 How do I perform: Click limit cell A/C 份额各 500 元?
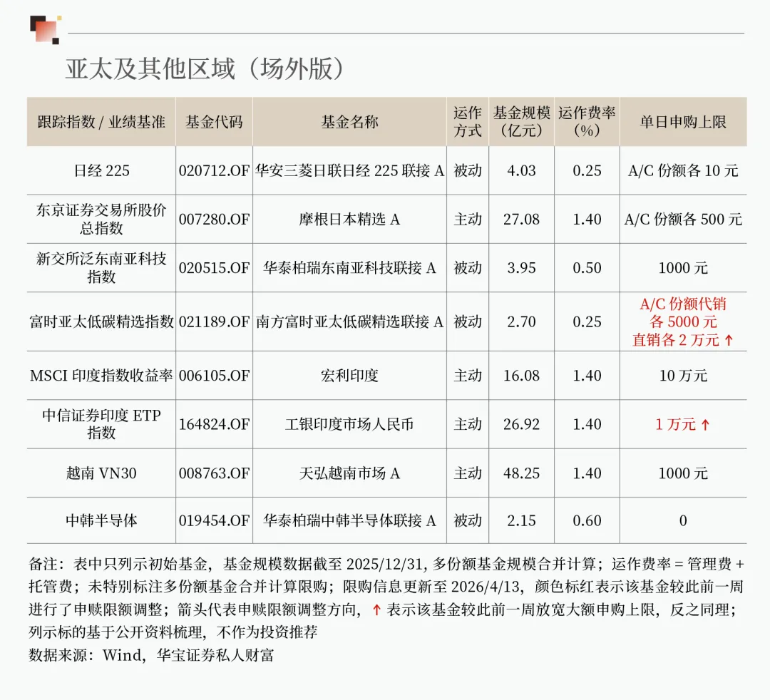click(x=683, y=219)
